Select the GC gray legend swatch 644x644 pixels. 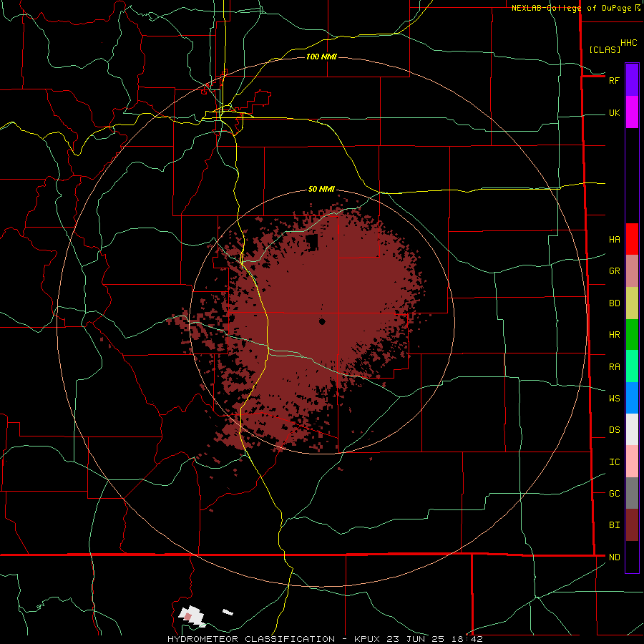(x=632, y=493)
